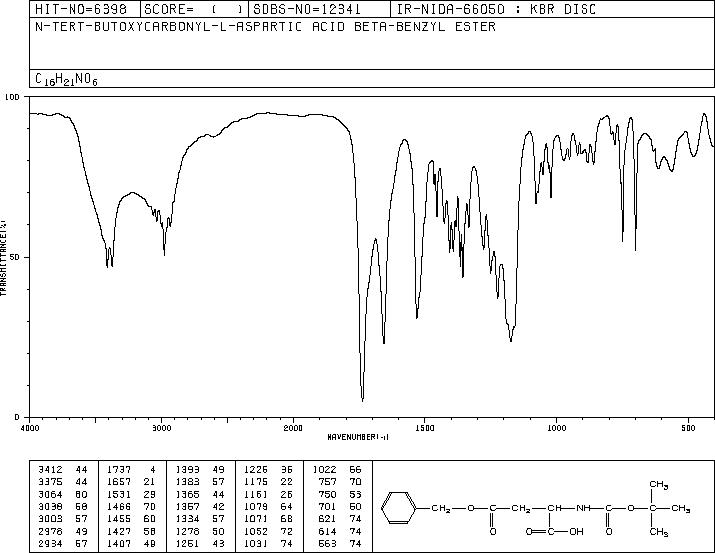Viewport: 715px width, 553px height.
Task: Click peak table entry 1427
Action: click(119, 532)
